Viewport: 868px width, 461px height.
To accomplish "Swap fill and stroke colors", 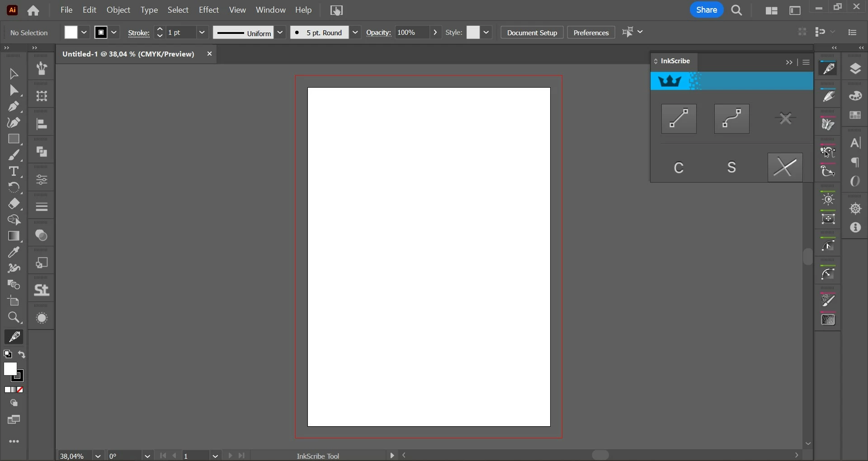I will 22,355.
